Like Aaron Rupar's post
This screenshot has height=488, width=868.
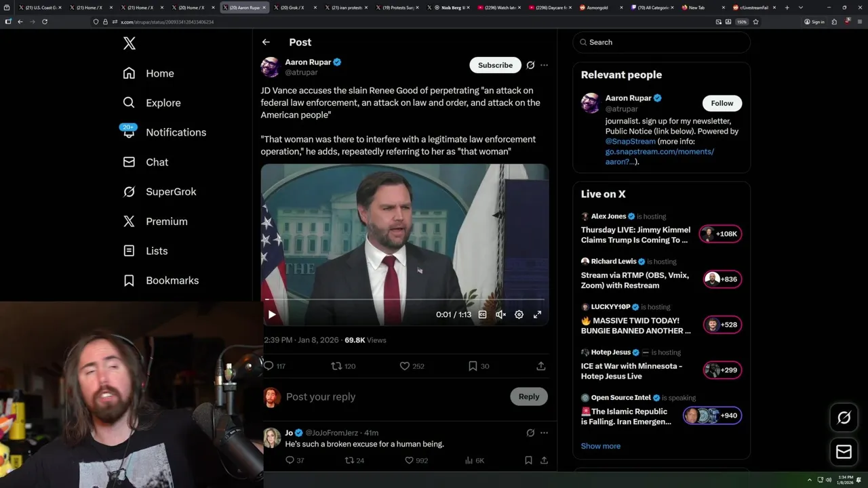405,366
